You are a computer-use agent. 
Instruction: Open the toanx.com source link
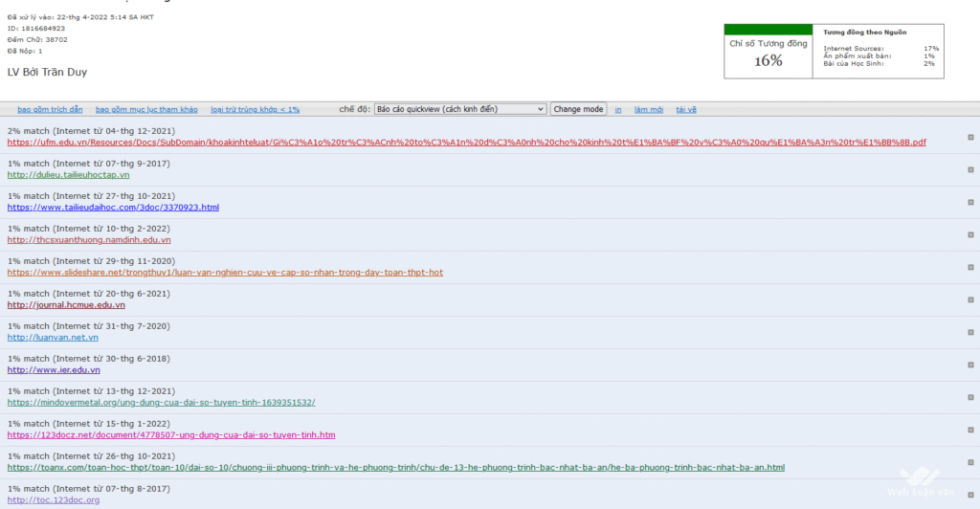395,468
